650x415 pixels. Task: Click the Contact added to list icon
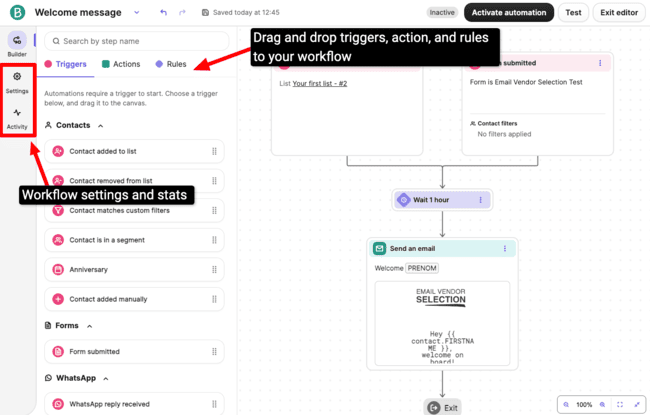[58, 151]
